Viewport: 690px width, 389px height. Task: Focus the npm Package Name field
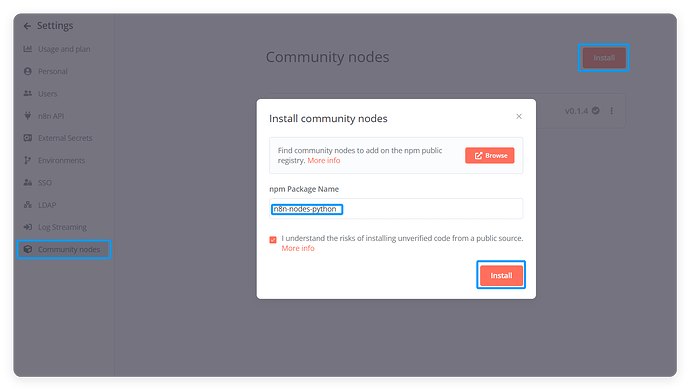(396, 209)
